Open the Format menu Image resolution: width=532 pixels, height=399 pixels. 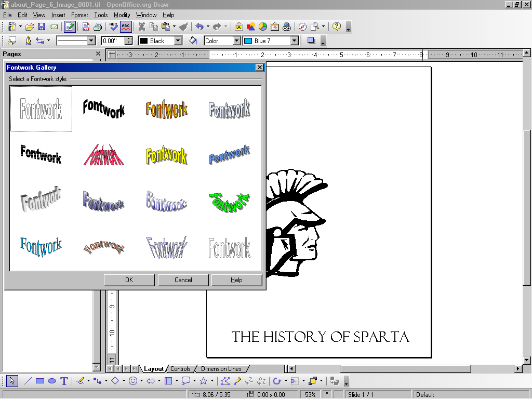(x=79, y=15)
